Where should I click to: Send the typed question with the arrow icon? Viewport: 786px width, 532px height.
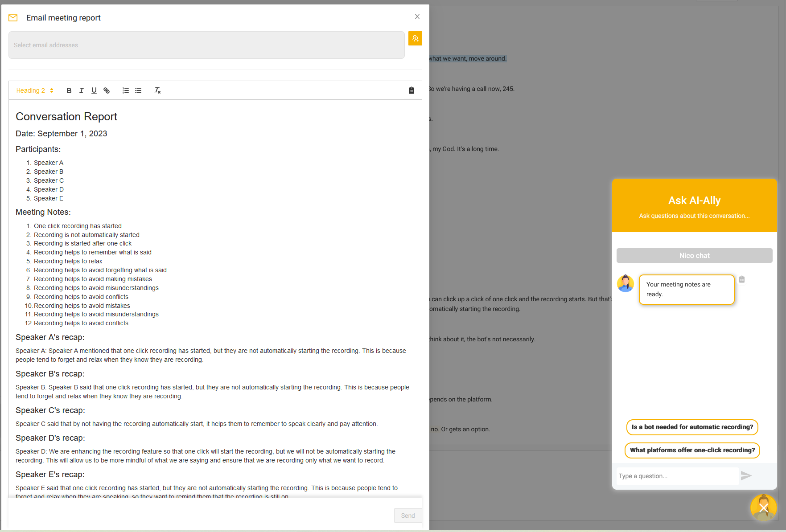tap(746, 476)
